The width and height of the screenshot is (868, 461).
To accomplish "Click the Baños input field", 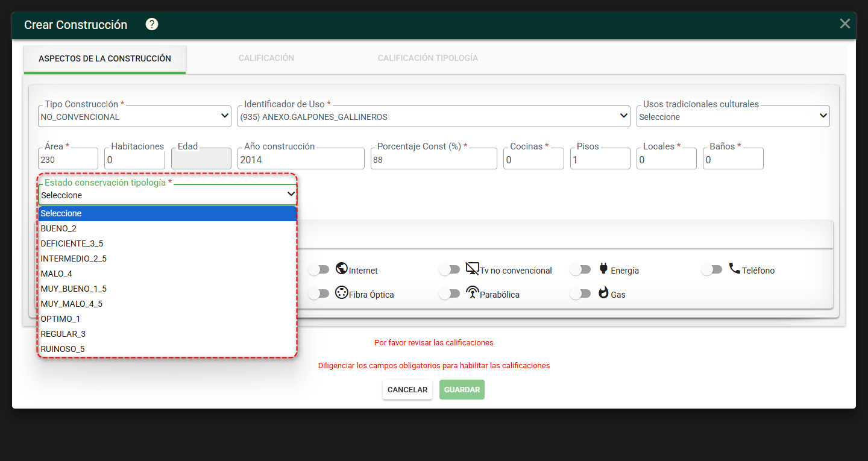I will point(733,158).
